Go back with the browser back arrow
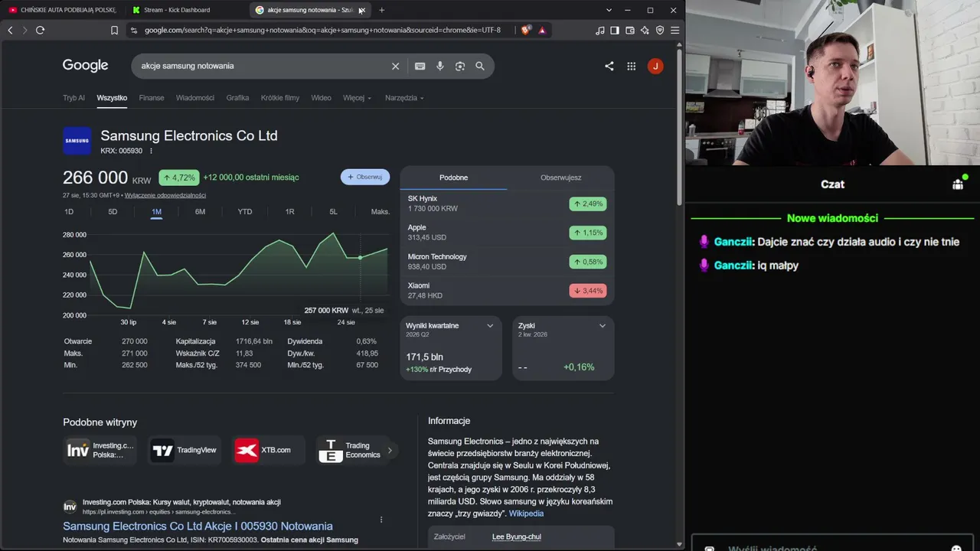Image resolution: width=980 pixels, height=551 pixels. coord(10,30)
